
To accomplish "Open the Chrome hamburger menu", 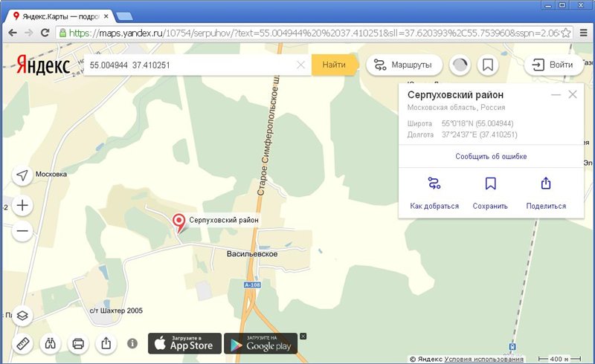I will pyautogui.click(x=584, y=33).
